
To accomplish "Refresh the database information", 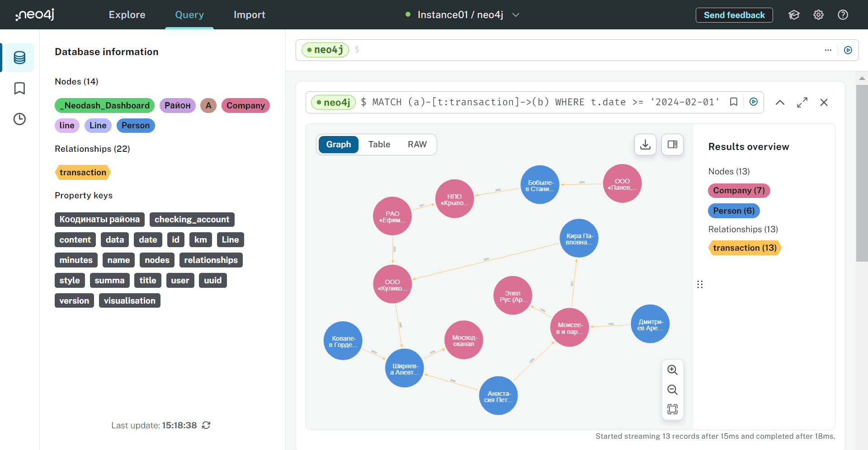I will tap(206, 425).
